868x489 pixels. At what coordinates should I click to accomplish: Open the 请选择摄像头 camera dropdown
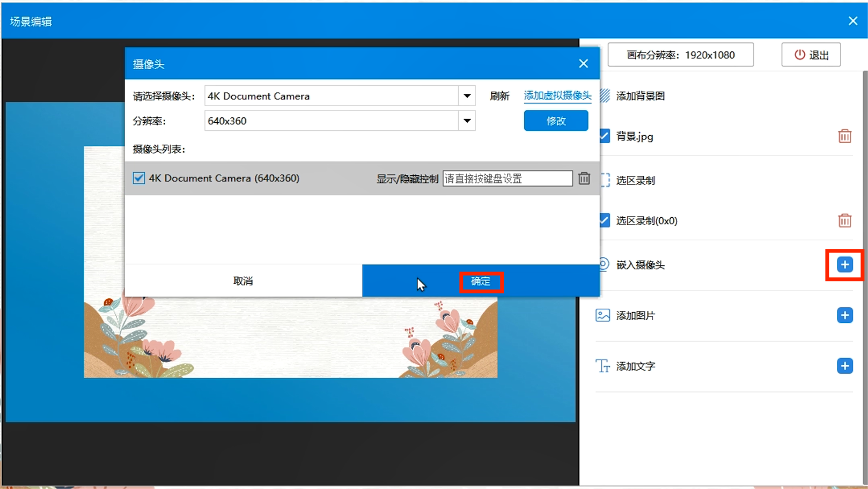(467, 95)
